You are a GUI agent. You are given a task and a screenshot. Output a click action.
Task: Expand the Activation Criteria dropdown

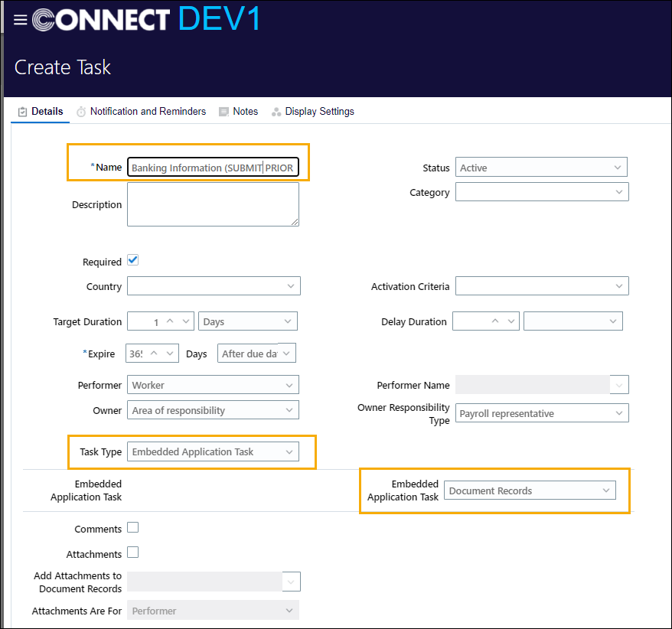(x=542, y=285)
